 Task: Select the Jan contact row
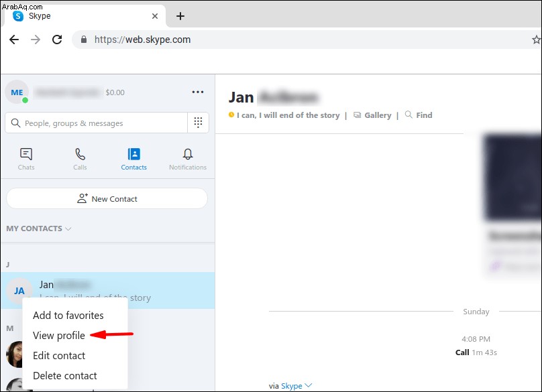pos(107,290)
